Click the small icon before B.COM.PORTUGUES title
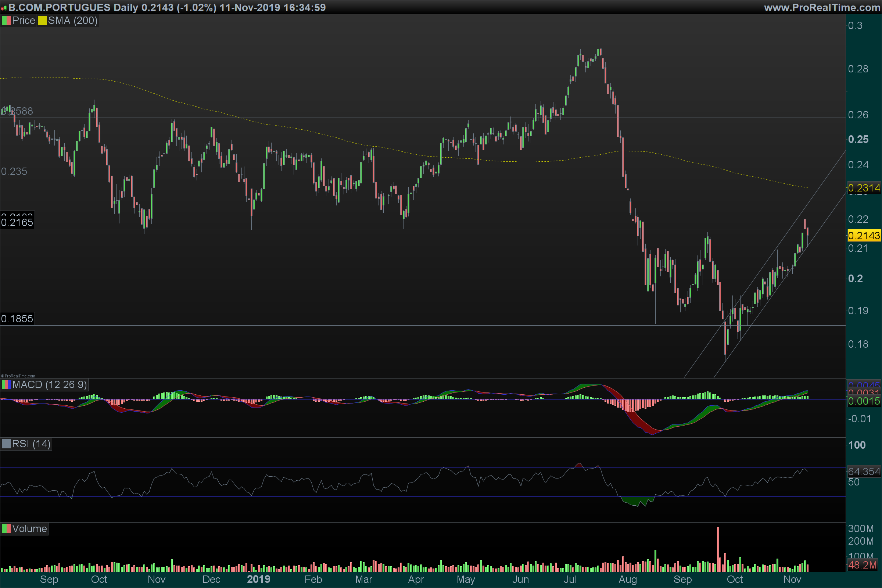 pyautogui.click(x=4, y=8)
